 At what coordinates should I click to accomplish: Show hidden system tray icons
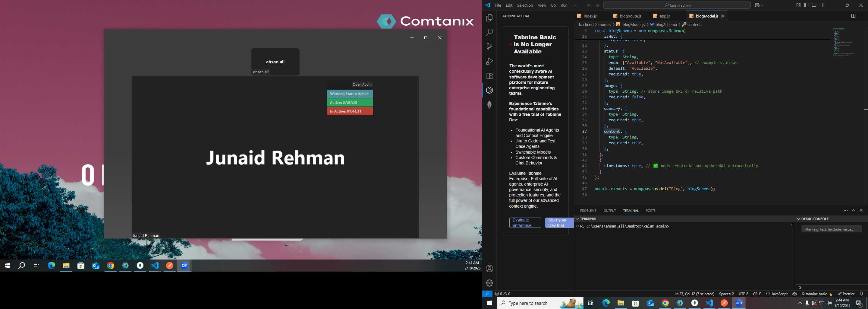(x=800, y=303)
